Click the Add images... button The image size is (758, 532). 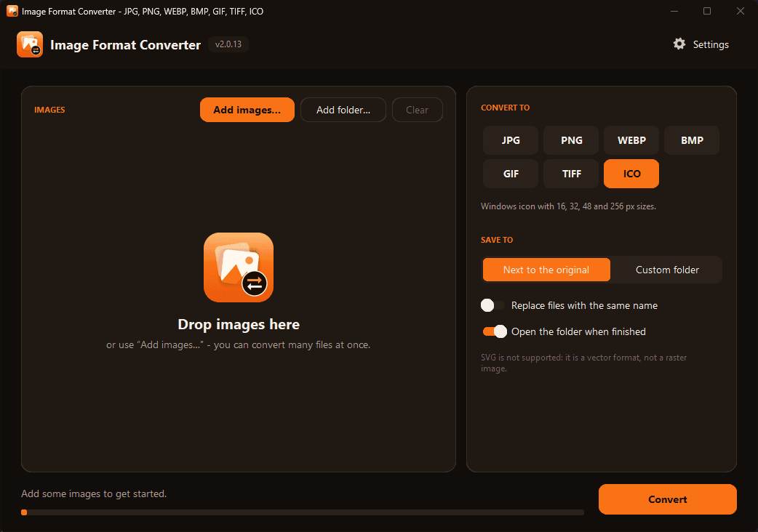click(x=247, y=110)
